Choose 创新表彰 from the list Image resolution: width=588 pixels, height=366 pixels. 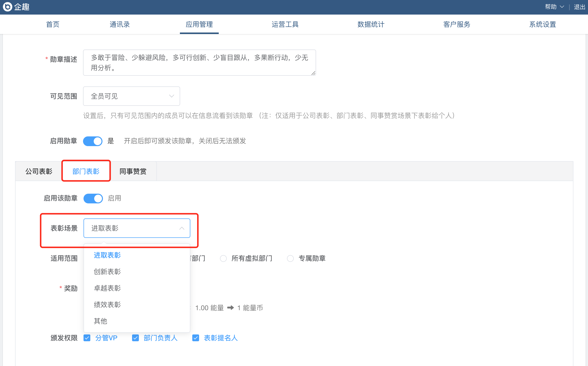(x=107, y=272)
